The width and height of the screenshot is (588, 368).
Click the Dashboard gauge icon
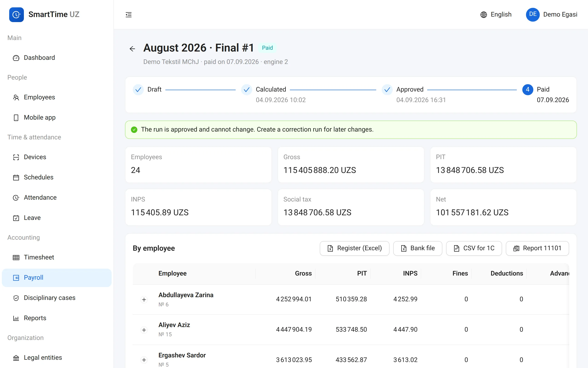pyautogui.click(x=16, y=58)
